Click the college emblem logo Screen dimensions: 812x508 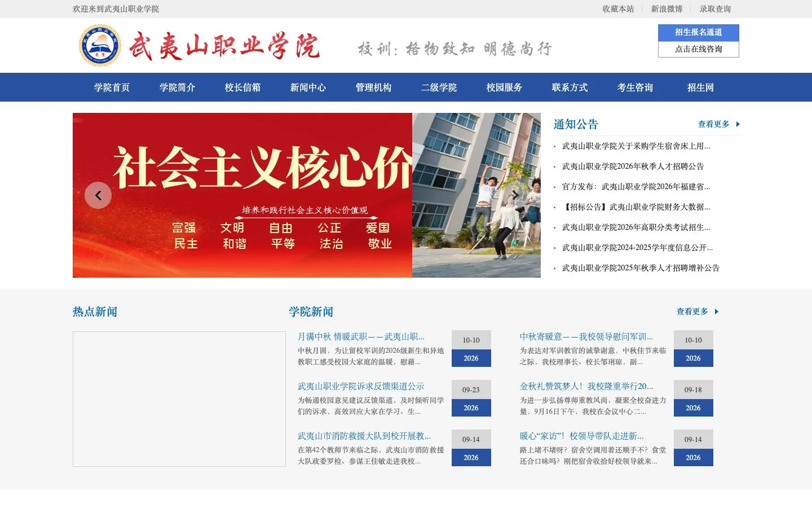click(x=100, y=45)
